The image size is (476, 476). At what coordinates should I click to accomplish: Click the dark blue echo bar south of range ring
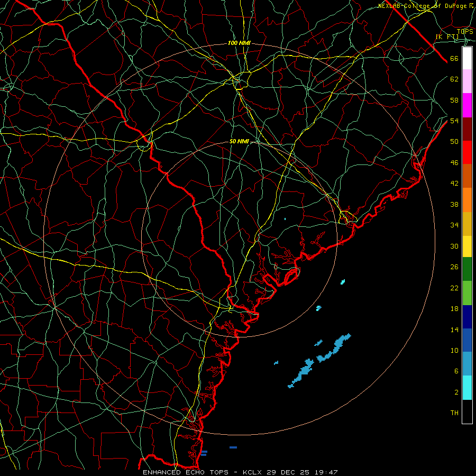point(233,447)
